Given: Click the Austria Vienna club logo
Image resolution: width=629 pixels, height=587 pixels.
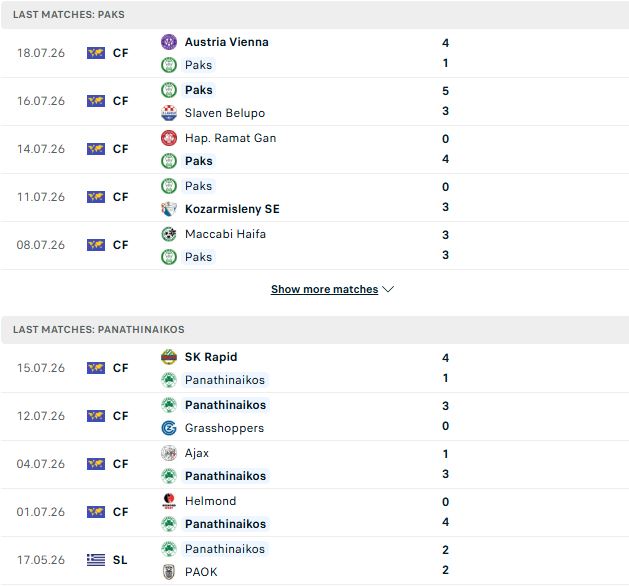Looking at the screenshot, I should click(x=169, y=42).
